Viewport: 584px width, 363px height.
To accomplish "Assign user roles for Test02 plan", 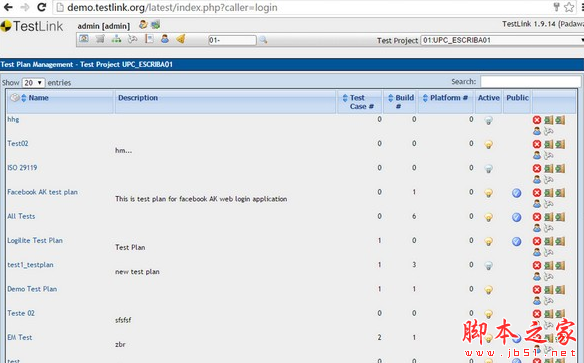I will pyautogui.click(x=537, y=155).
